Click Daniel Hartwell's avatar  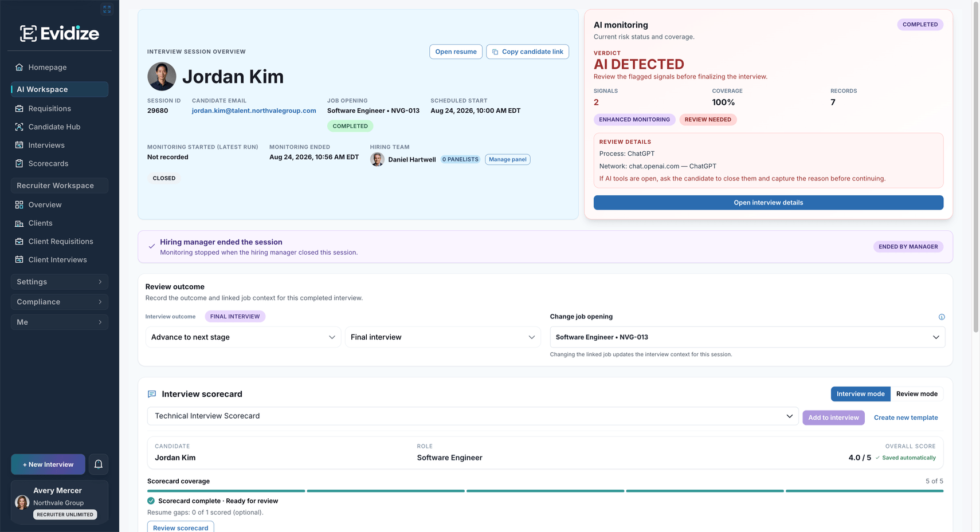377,159
